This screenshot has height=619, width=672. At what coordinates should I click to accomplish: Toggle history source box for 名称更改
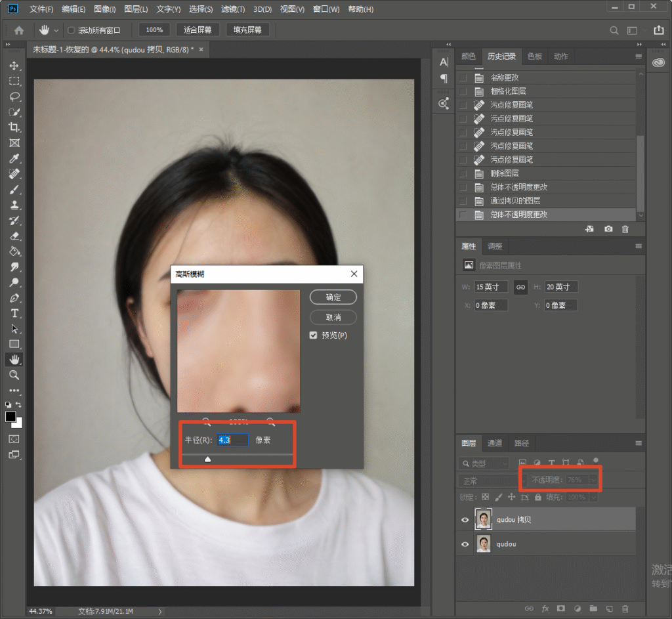pyautogui.click(x=463, y=77)
